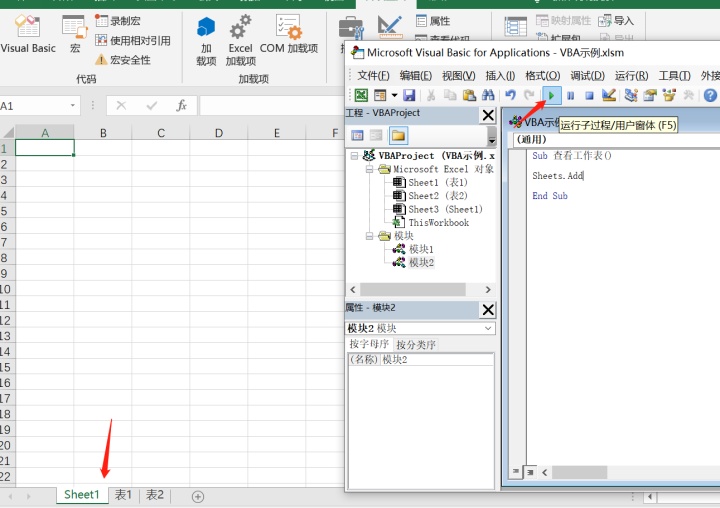Select the Sheet1 worksheet tab
The image size is (720, 508).
coord(82,495)
